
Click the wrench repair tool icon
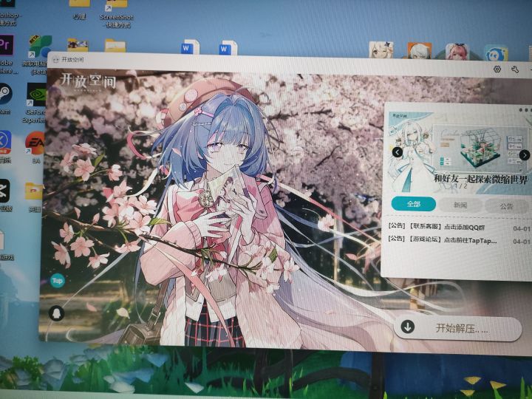(x=515, y=70)
